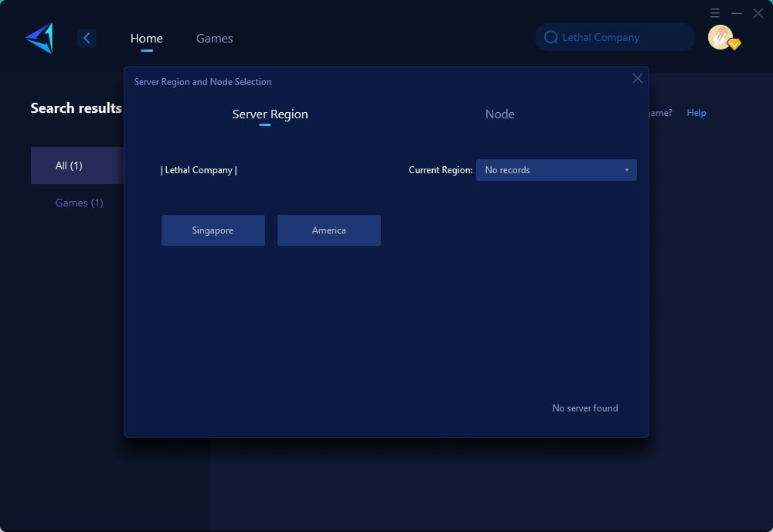The height and width of the screenshot is (532, 773).
Task: Go back using the back arrow
Action: pyautogui.click(x=87, y=38)
